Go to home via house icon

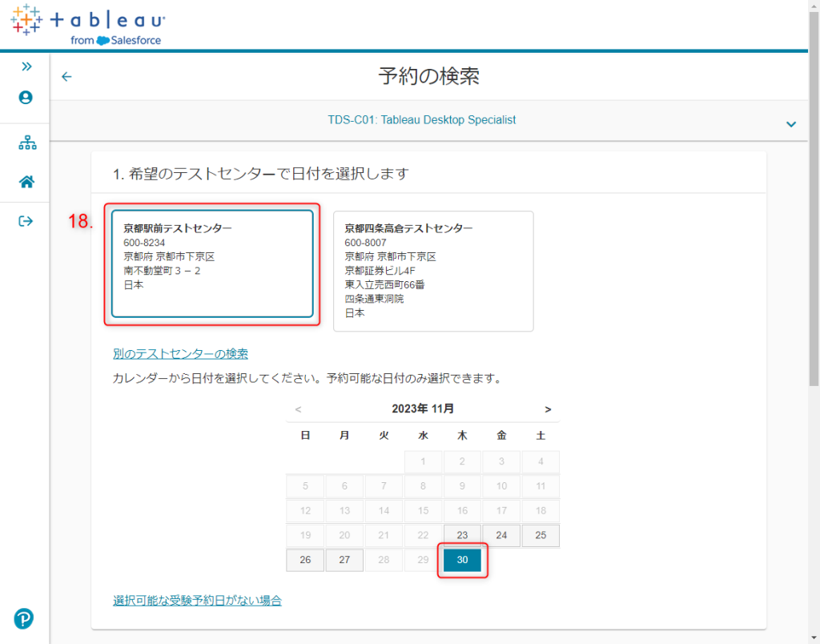pyautogui.click(x=26, y=182)
